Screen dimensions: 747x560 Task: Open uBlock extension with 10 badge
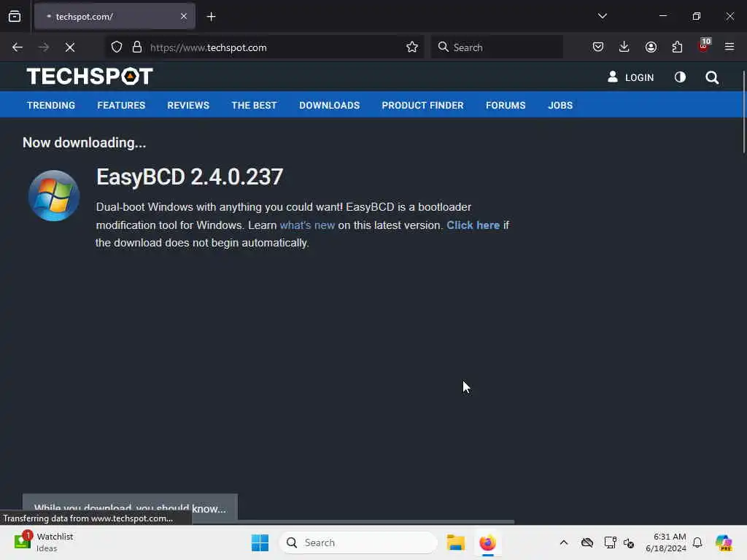point(704,46)
